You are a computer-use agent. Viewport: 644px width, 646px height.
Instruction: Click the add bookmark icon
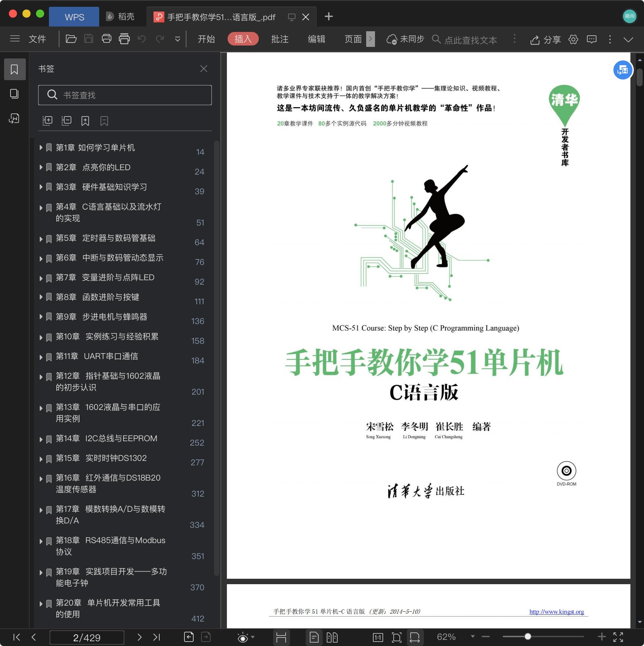pyautogui.click(x=85, y=121)
